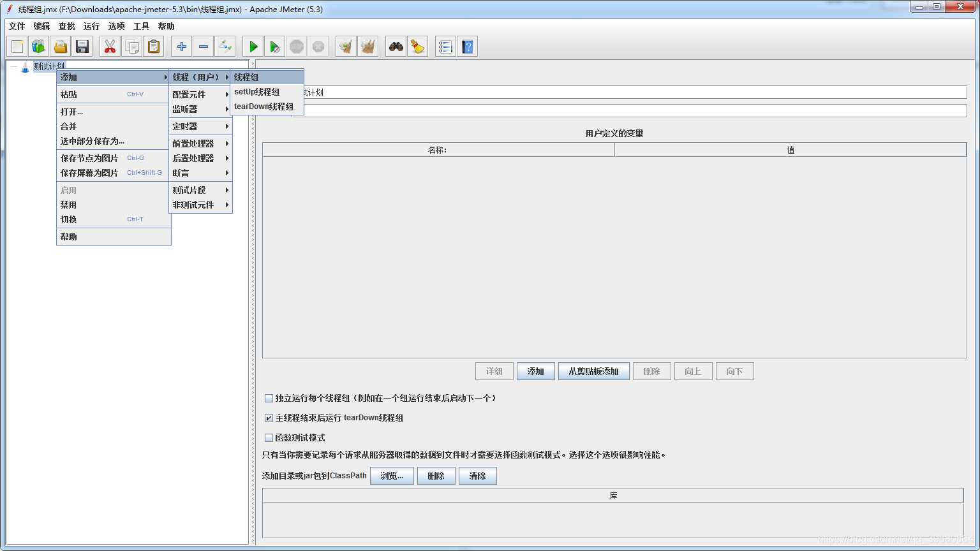Click the Reset search broom icon
The image size is (980, 551).
[418, 47]
